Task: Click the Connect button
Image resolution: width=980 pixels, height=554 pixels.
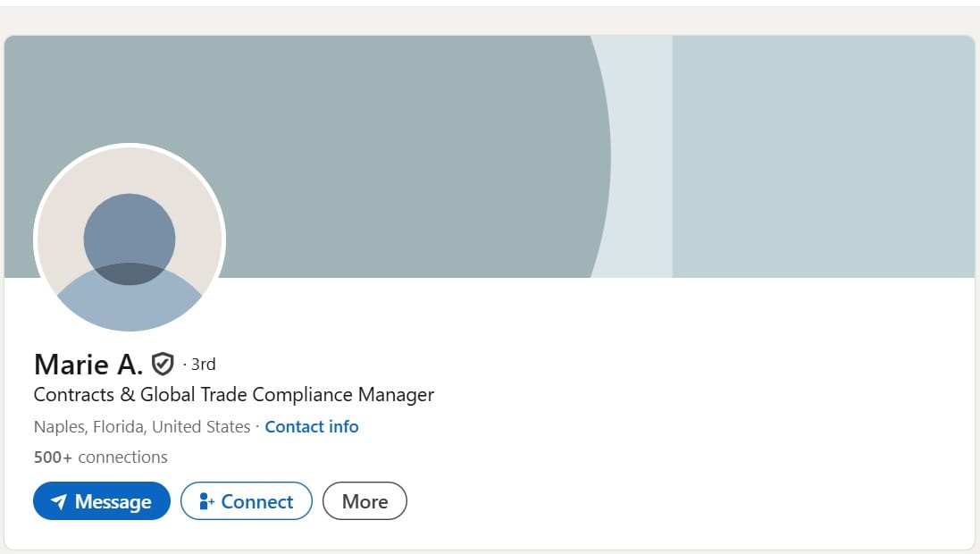Action: (x=247, y=501)
